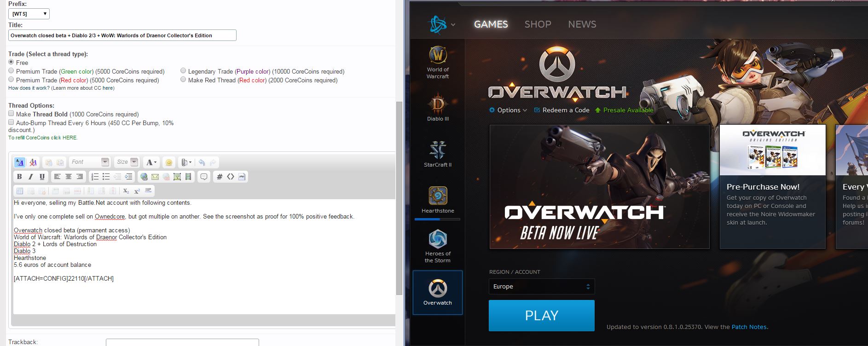Increase the text indent

[x=128, y=176]
